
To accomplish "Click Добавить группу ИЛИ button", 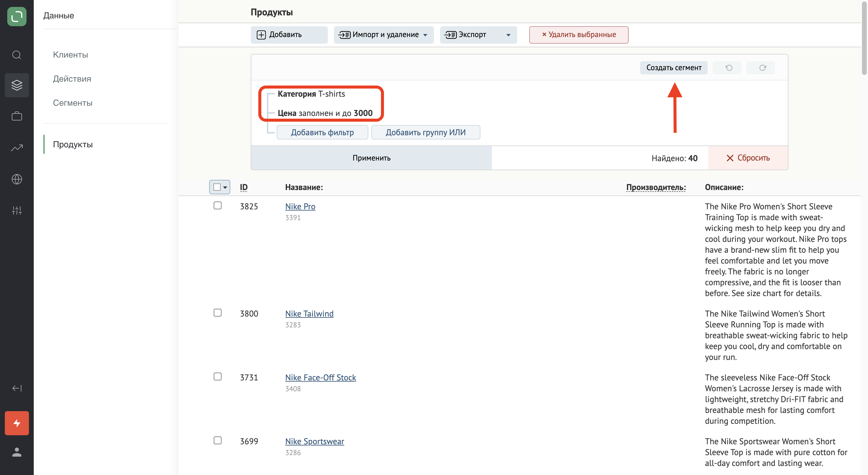I will click(x=426, y=132).
